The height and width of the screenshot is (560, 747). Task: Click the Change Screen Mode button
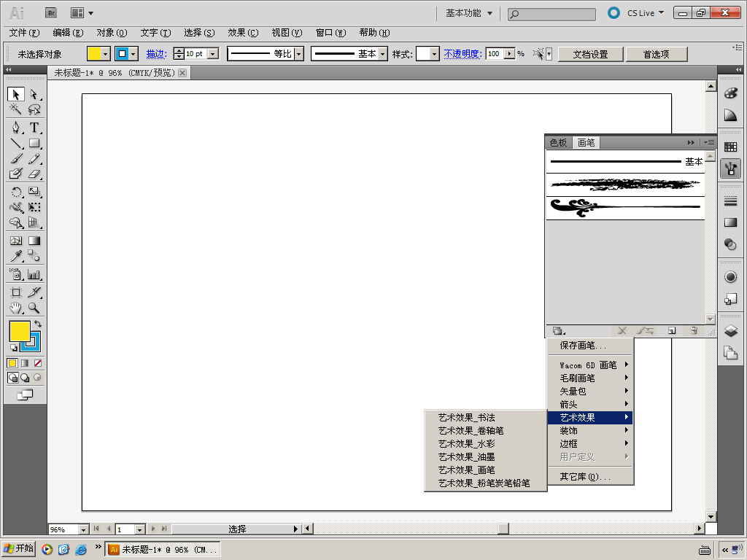(25, 394)
